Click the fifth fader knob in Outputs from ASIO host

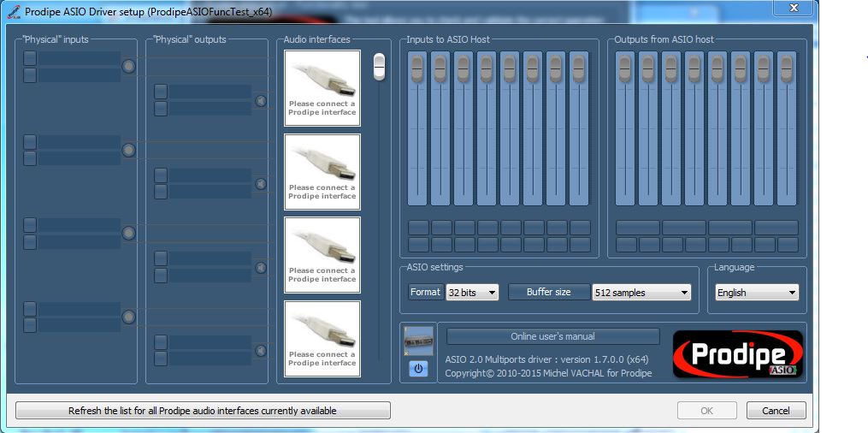click(x=717, y=68)
